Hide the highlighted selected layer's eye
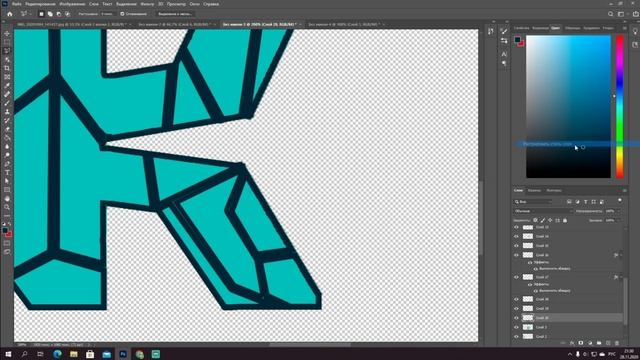The height and width of the screenshot is (360, 640). [x=516, y=318]
